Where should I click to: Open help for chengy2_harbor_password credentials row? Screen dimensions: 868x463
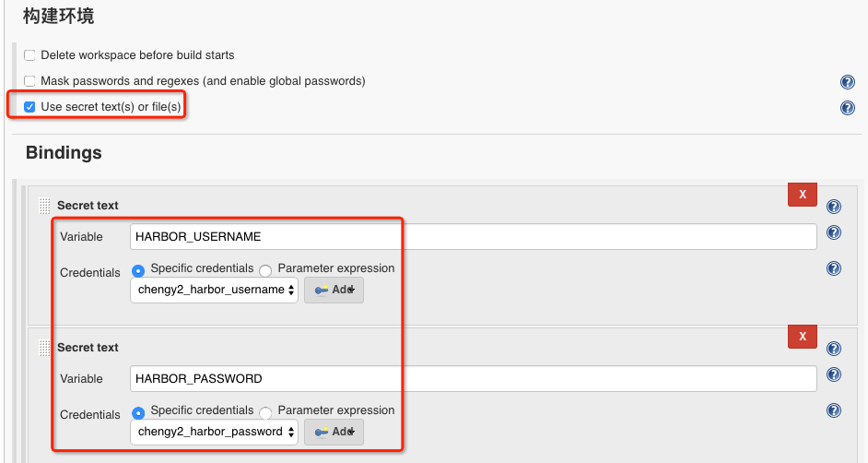point(833,410)
